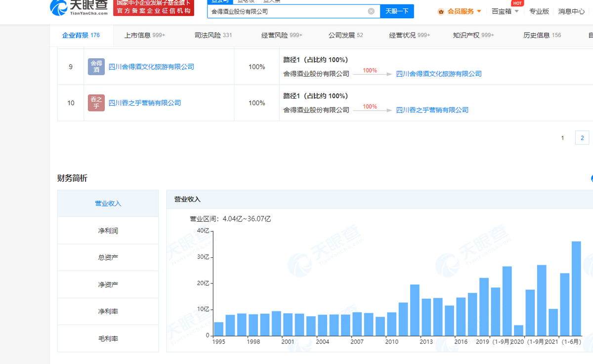Switch to the 经营状况 tab
Screen dimensions: 593x364
coord(410,36)
